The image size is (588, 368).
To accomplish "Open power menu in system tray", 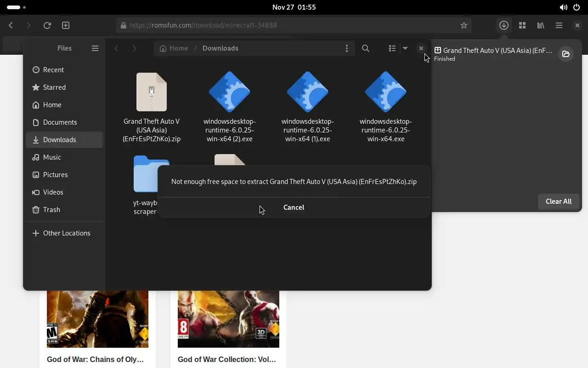I will [x=577, y=7].
